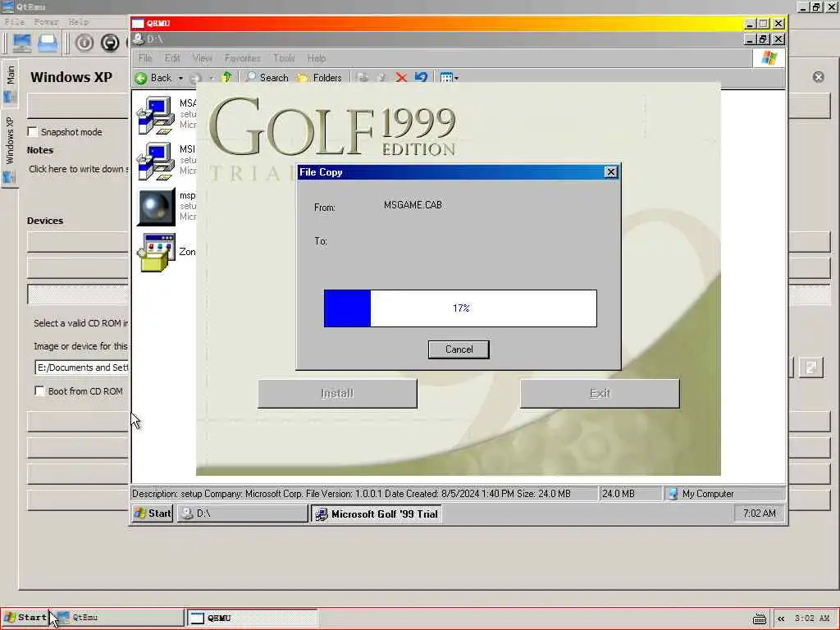
Task: Close the Windows XP tab with the round X
Action: pyautogui.click(x=818, y=77)
